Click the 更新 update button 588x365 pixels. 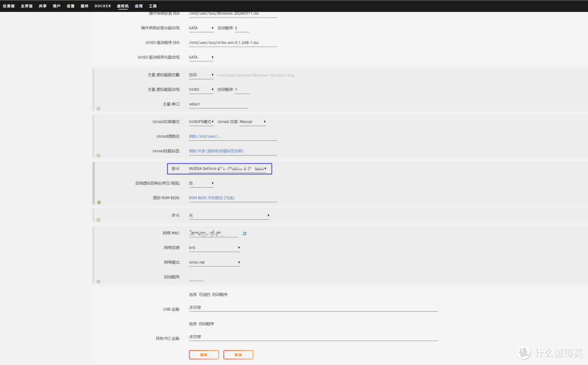pyautogui.click(x=204, y=355)
